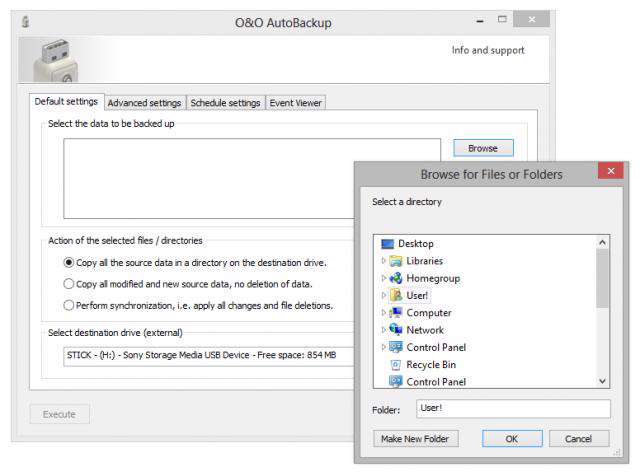Screen dimensions: 640x476
Task: Click the O&O AutoBackup title bar icon
Action: pos(26,21)
